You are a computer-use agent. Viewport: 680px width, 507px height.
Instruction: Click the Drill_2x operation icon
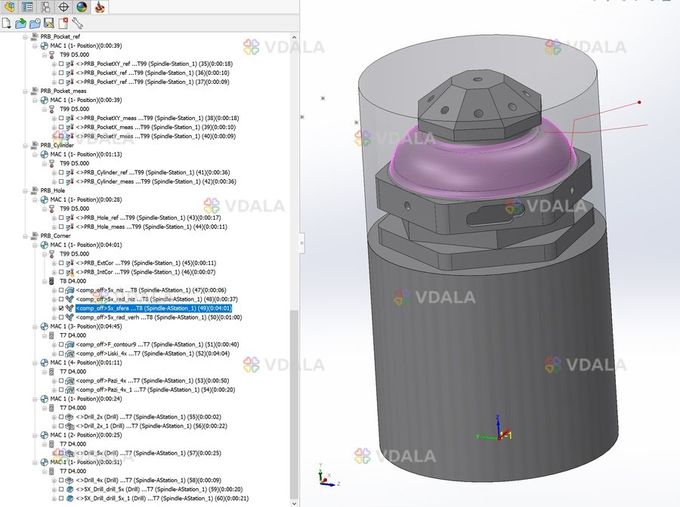tap(69, 416)
